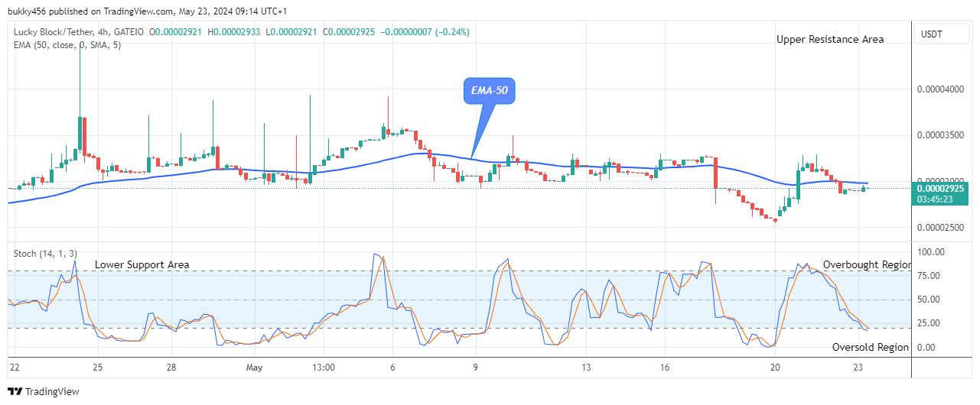Image resolution: width=980 pixels, height=405 pixels.
Task: Click the Oversold Region label
Action: tap(871, 347)
